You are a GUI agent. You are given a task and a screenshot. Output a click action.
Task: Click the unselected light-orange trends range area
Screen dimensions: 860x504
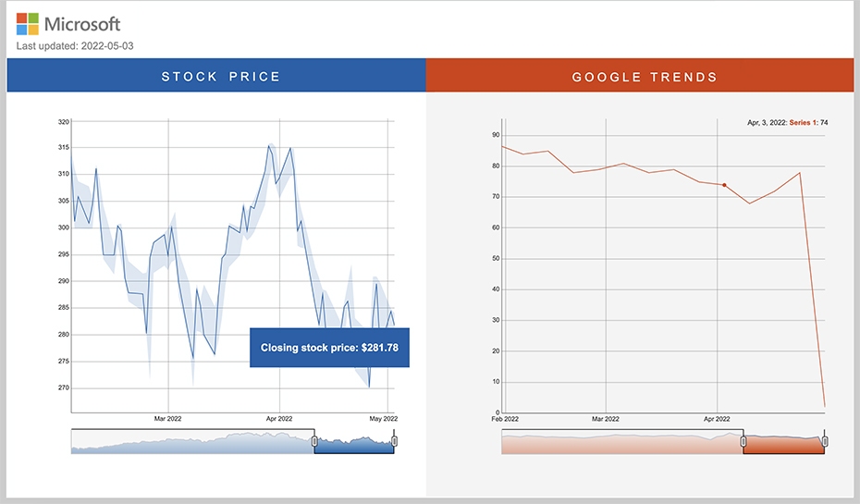click(622, 442)
